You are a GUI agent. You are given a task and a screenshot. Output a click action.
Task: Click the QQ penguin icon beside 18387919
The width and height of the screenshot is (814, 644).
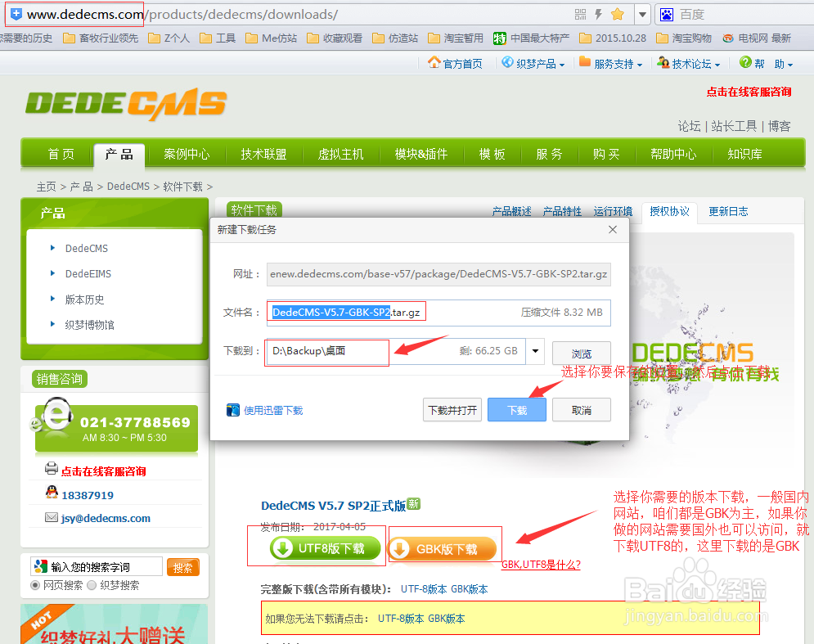[52, 492]
